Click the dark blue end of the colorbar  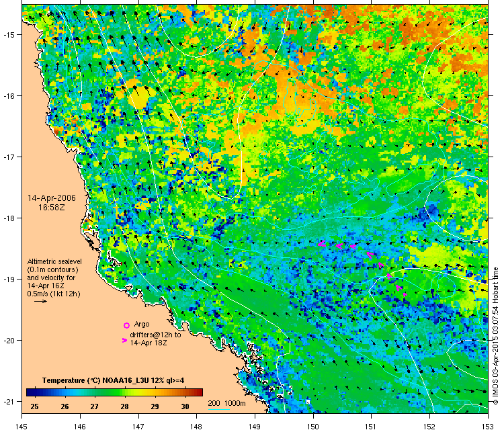[x=30, y=392]
